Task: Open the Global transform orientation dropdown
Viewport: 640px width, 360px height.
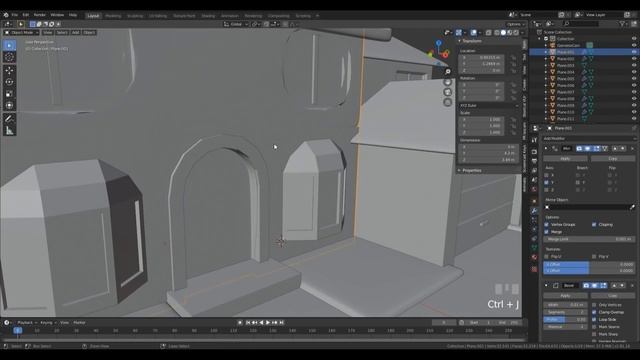Action: [x=236, y=24]
